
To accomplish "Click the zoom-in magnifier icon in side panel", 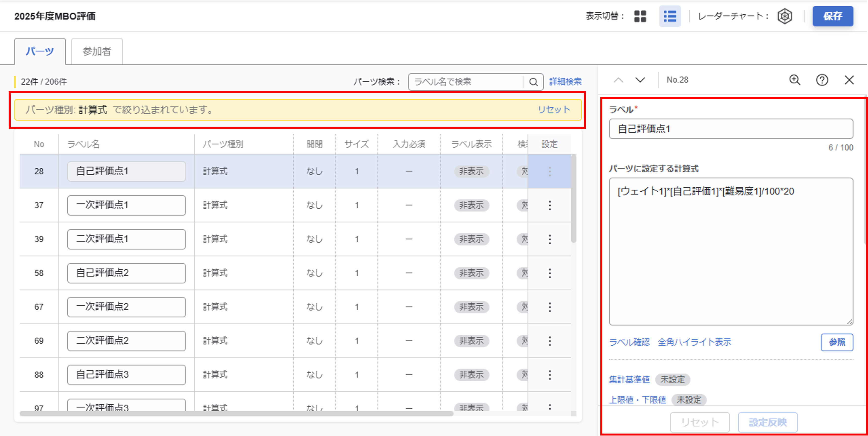I will [794, 80].
